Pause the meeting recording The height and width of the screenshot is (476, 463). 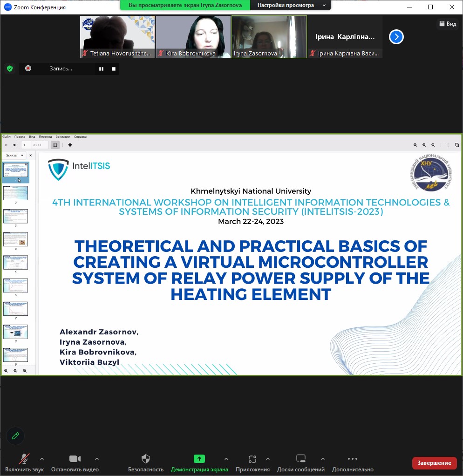101,69
